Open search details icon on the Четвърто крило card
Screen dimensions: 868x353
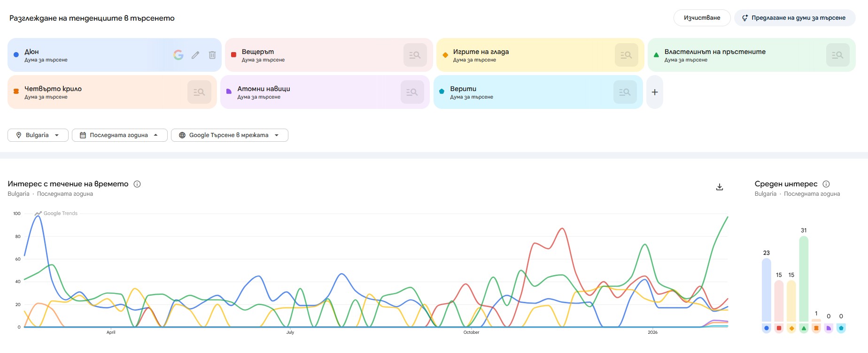[x=199, y=92]
